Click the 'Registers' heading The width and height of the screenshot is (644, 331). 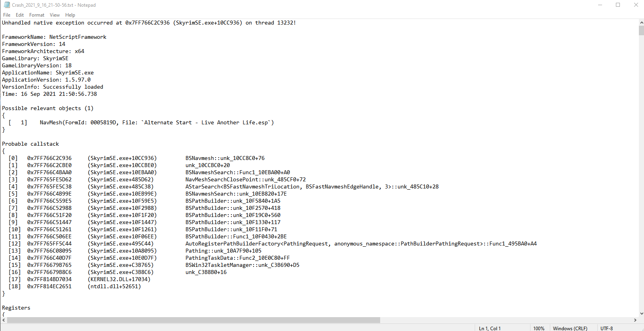[16, 308]
